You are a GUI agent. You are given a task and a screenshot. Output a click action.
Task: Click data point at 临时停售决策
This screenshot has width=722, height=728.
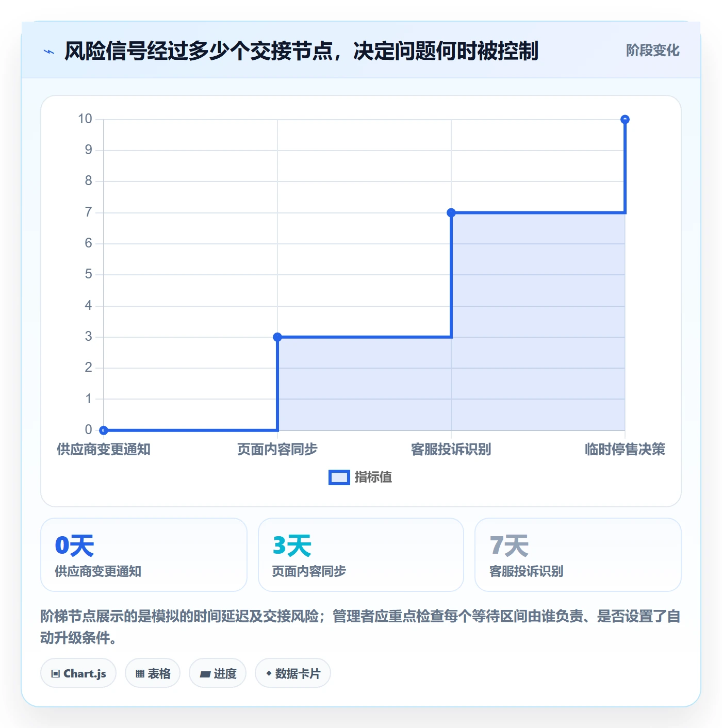point(625,120)
